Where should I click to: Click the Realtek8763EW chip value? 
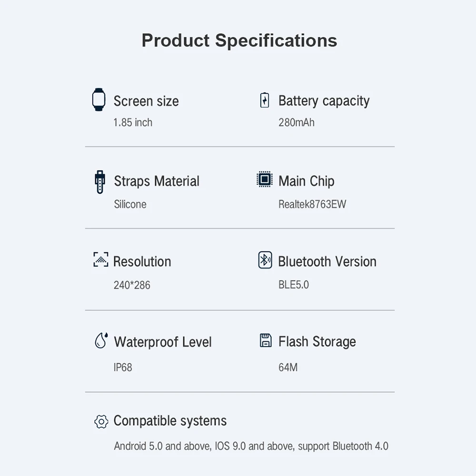(x=312, y=204)
